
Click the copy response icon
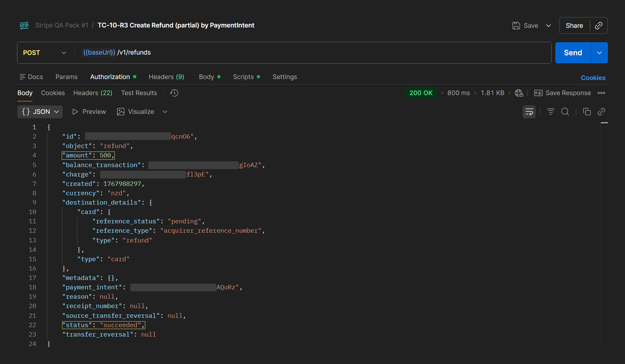586,112
